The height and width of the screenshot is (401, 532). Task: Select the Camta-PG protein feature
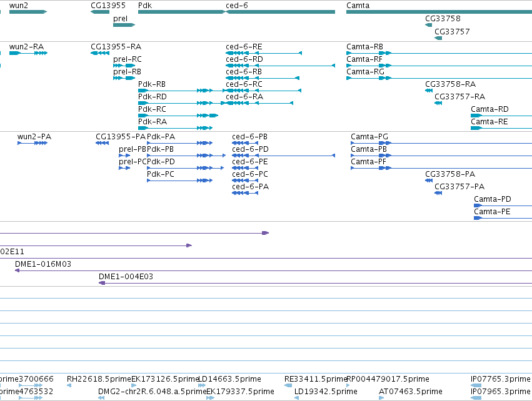pos(441,143)
